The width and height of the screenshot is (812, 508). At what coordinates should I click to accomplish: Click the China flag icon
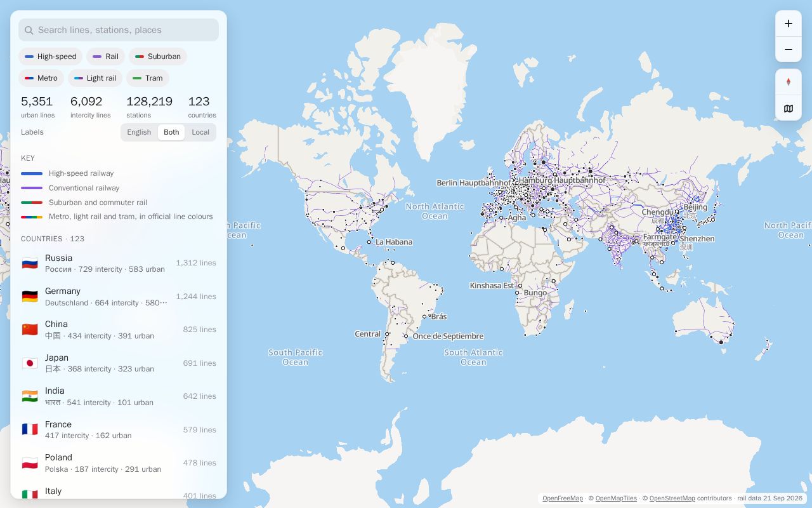point(30,330)
